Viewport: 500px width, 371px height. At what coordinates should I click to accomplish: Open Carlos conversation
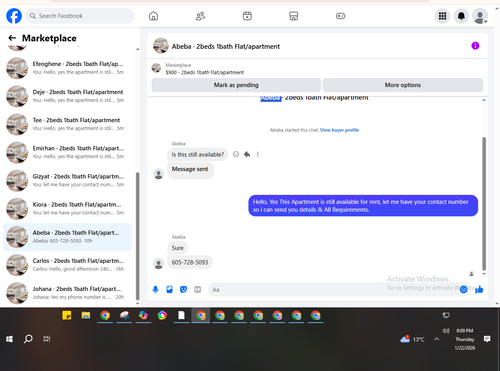pos(67,265)
